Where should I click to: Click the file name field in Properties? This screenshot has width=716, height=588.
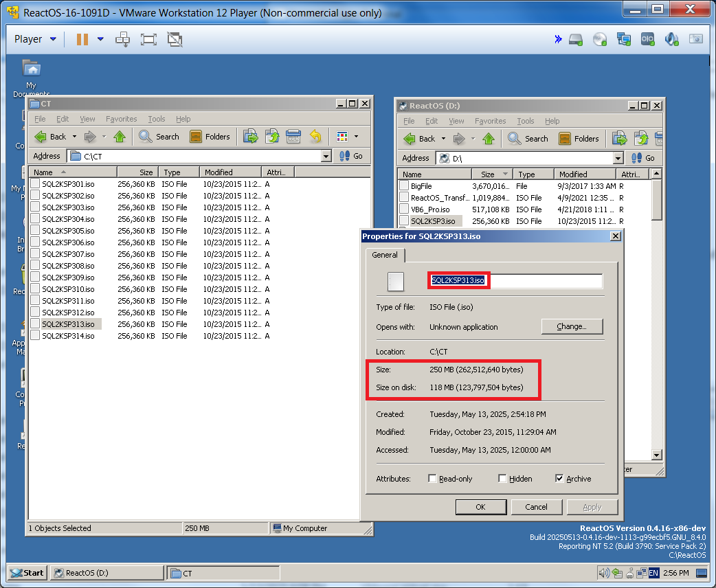pyautogui.click(x=517, y=281)
